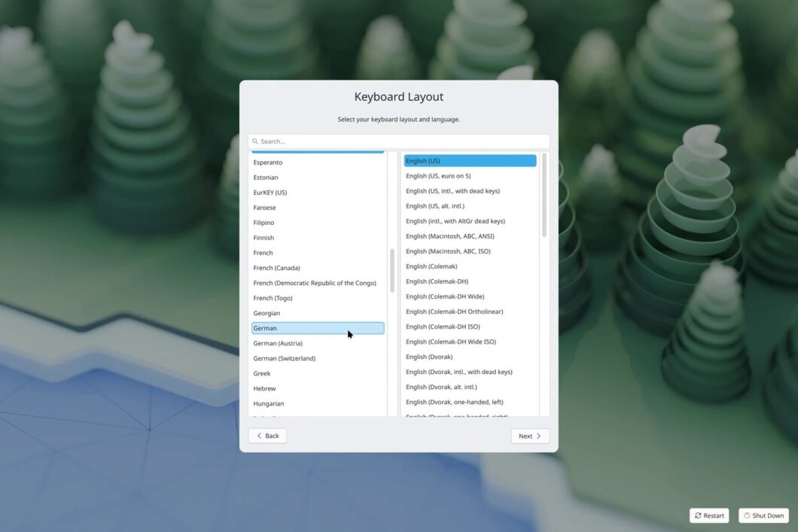Screen dimensions: 798x532
Task: Click the Next button
Action: point(530,436)
